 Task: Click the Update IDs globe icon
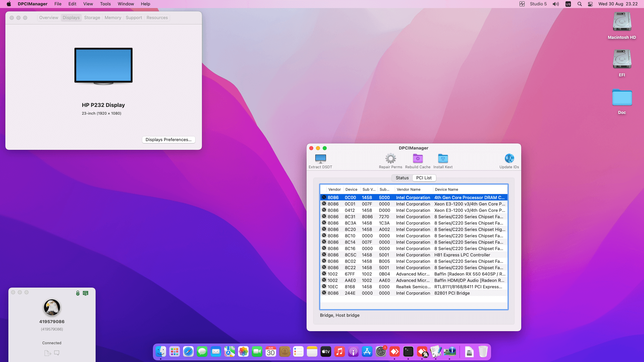(x=509, y=159)
